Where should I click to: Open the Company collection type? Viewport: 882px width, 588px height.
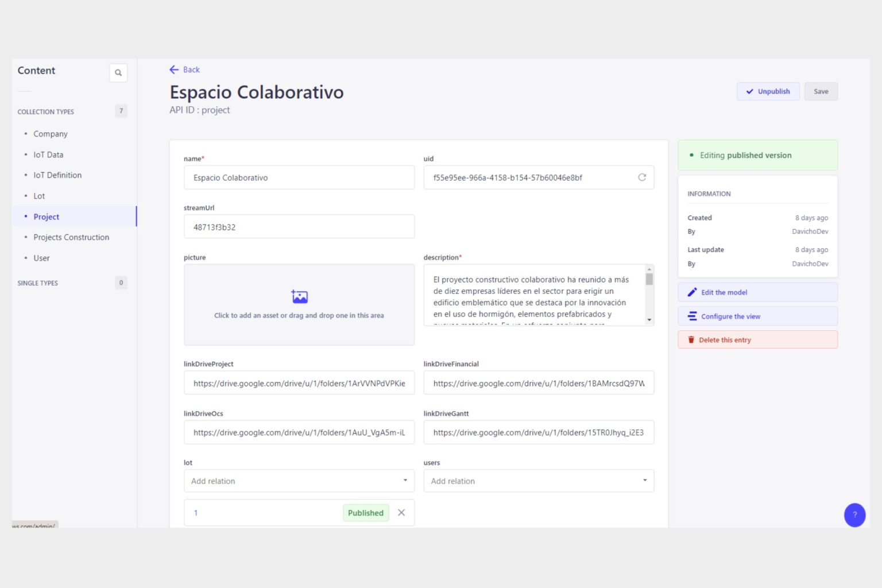pos(51,134)
